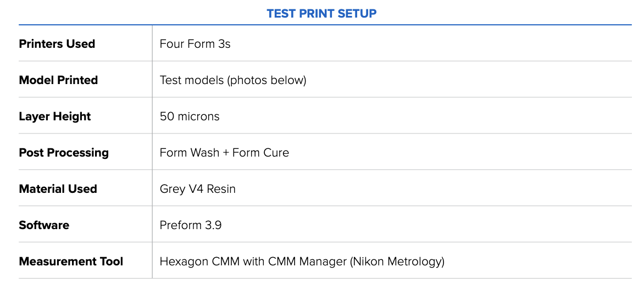Select the Four Form 3s value
Viewport: 644px width, 289px height.
point(195,44)
